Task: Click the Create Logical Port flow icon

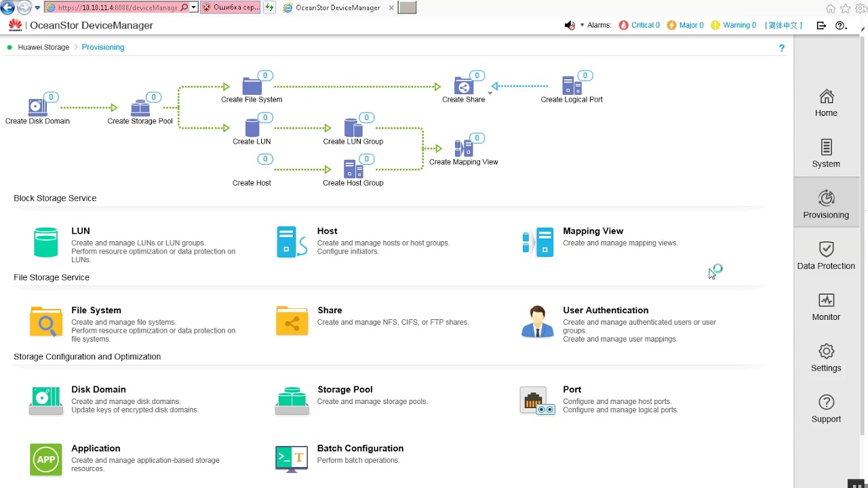Action: coord(572,86)
